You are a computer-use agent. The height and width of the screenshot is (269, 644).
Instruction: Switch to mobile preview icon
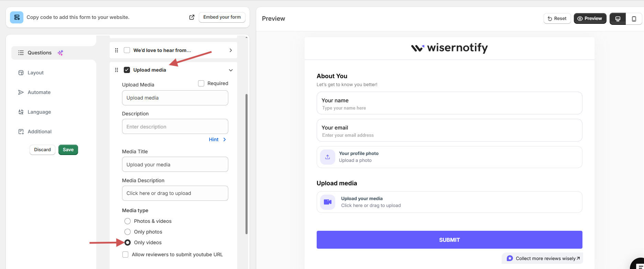[634, 19]
